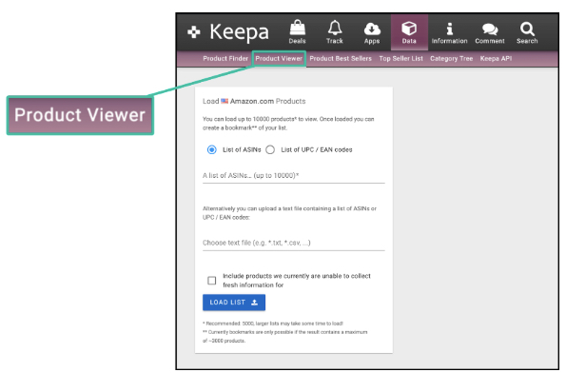586x392 pixels.
Task: Click the Amazon.com US flag icon
Action: click(225, 101)
